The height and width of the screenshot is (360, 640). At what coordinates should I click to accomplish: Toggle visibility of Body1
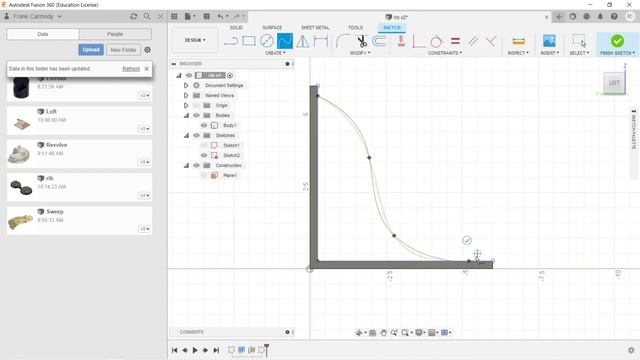pyautogui.click(x=204, y=125)
